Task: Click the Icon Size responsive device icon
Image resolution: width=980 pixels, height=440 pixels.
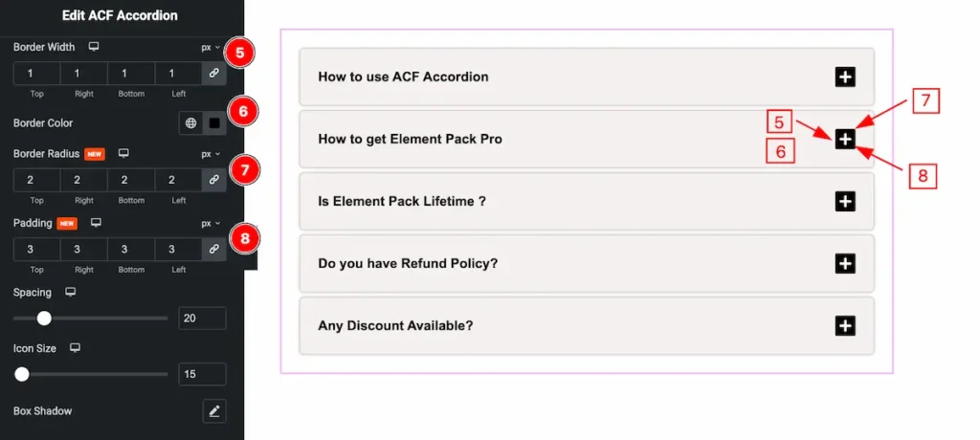Action: 75,348
